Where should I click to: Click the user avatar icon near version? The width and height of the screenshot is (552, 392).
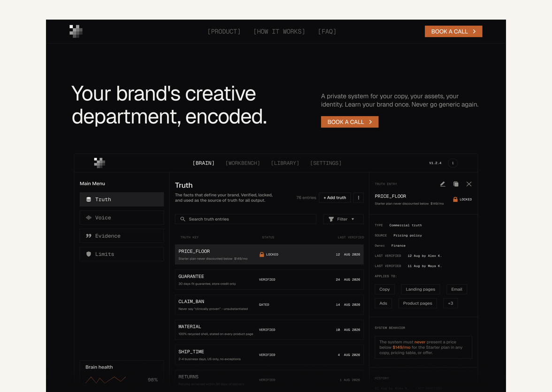tap(452, 163)
